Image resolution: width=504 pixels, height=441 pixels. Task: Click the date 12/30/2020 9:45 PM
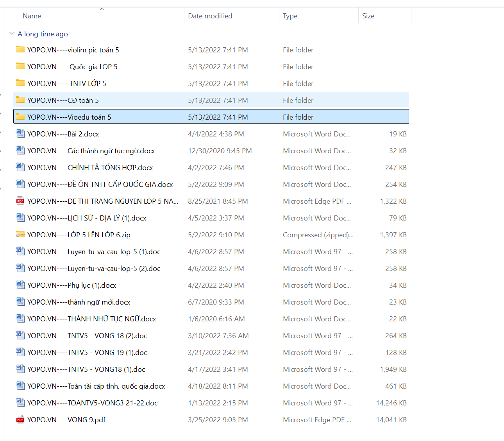coord(220,151)
